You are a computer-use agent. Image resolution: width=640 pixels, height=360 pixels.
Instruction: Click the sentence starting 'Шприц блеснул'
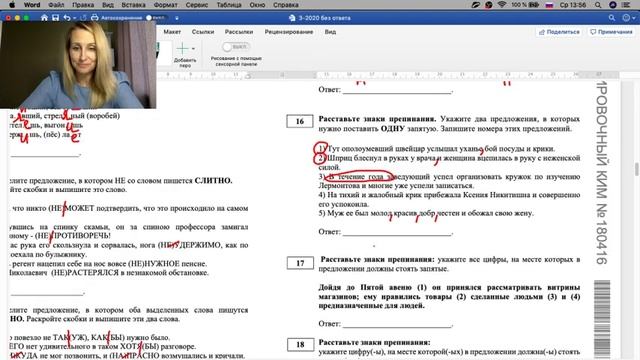pos(449,162)
